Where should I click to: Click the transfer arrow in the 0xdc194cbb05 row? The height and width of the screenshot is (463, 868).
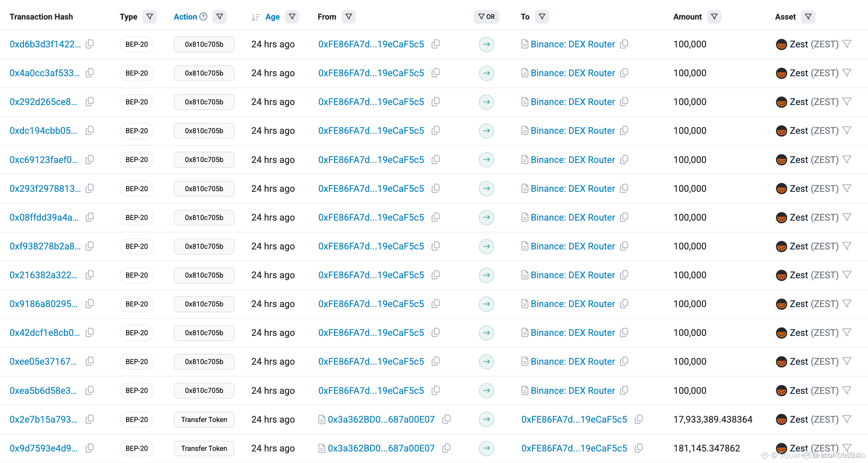(x=486, y=131)
